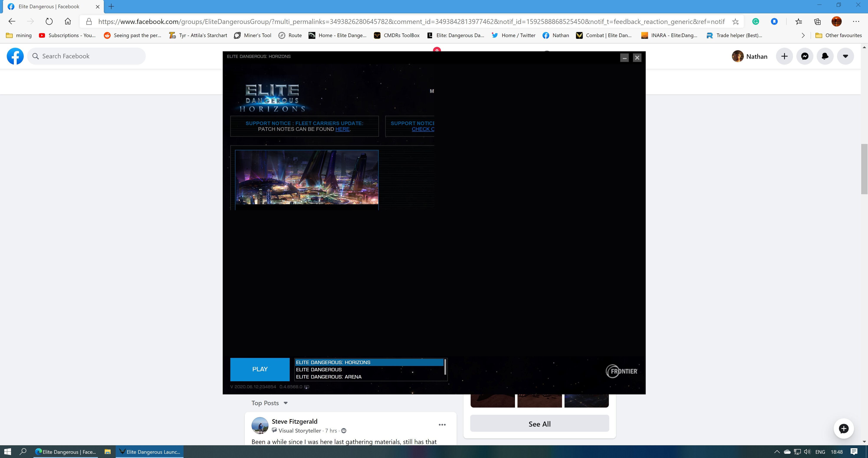Click See All under group photos
The width and height of the screenshot is (868, 458).
tap(539, 424)
